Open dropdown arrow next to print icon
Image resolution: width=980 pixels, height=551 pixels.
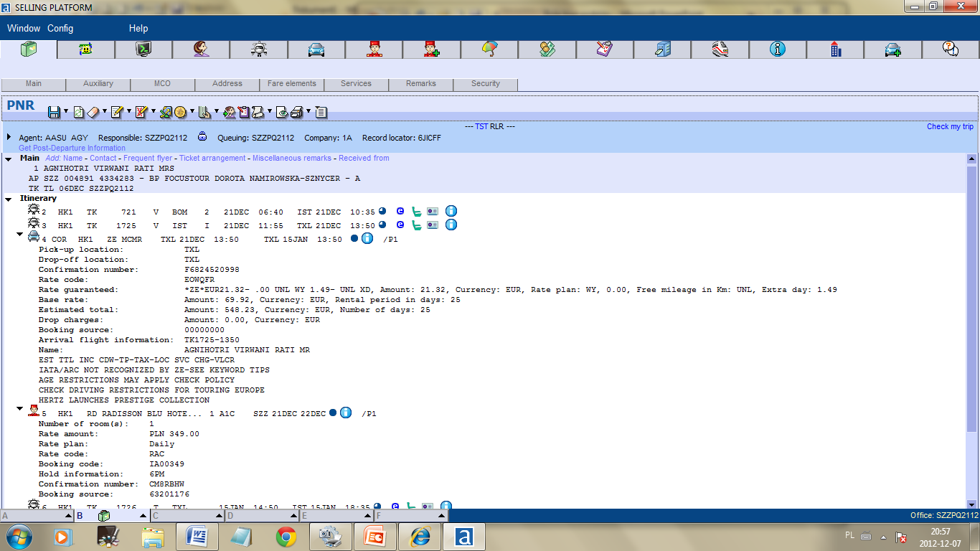pyautogui.click(x=308, y=111)
